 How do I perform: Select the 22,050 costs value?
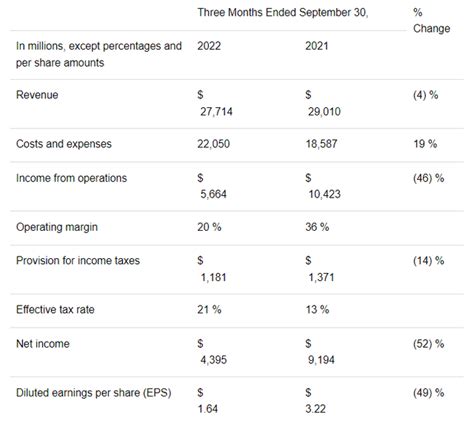(213, 144)
